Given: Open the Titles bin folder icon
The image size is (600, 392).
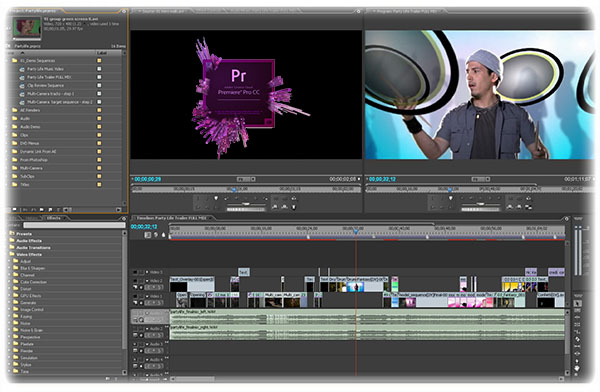Looking at the screenshot, I should click(15, 185).
